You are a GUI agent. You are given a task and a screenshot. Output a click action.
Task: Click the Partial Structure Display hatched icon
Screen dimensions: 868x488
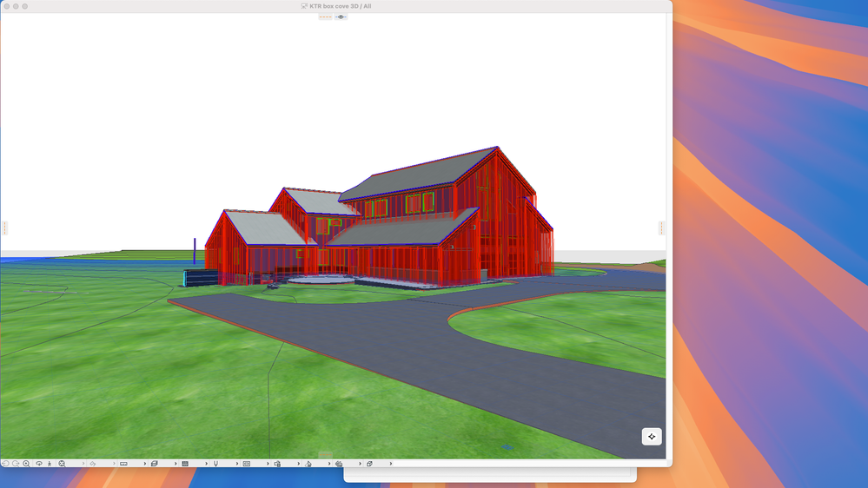tap(185, 464)
